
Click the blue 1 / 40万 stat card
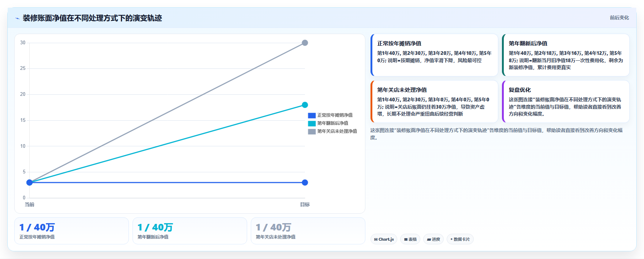tap(71, 231)
